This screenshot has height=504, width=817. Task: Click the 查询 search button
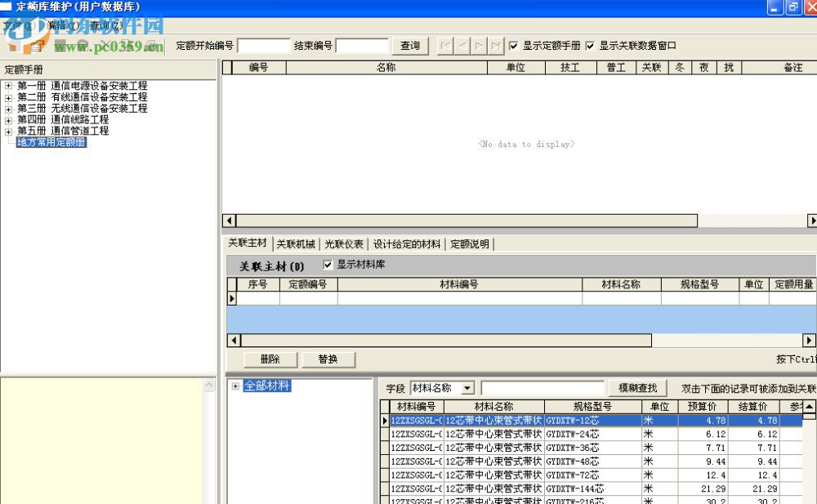point(409,46)
